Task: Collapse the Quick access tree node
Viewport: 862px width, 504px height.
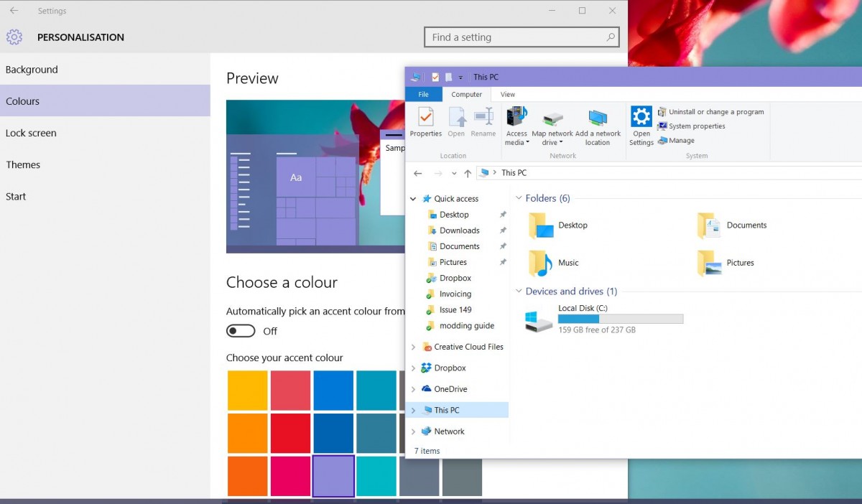Action: click(x=413, y=199)
